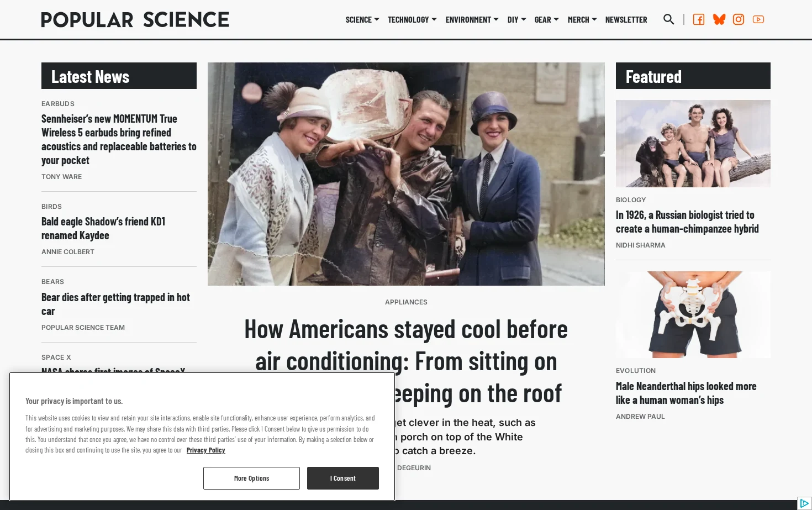The width and height of the screenshot is (812, 510).
Task: Open the Newsletter menu item
Action: pyautogui.click(x=626, y=19)
